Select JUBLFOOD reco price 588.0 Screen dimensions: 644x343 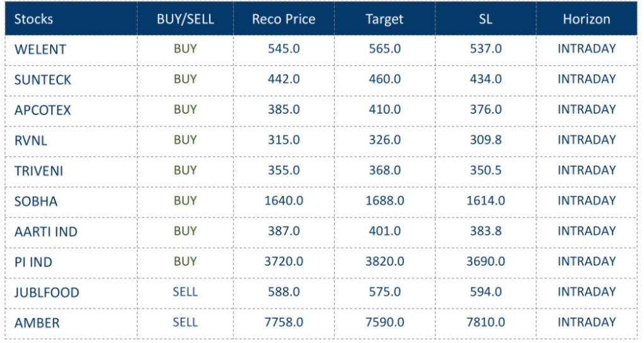(284, 292)
